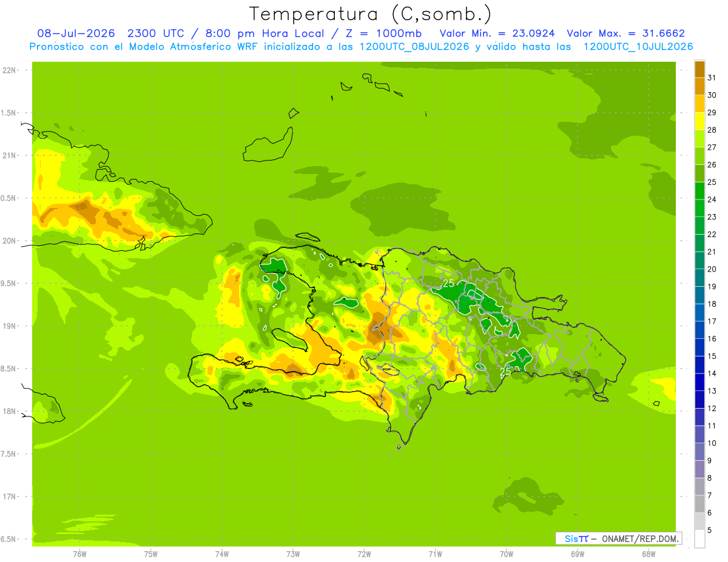Pick the color bar segment between 26 and 27
The width and height of the screenshot is (728, 562).
click(x=699, y=155)
